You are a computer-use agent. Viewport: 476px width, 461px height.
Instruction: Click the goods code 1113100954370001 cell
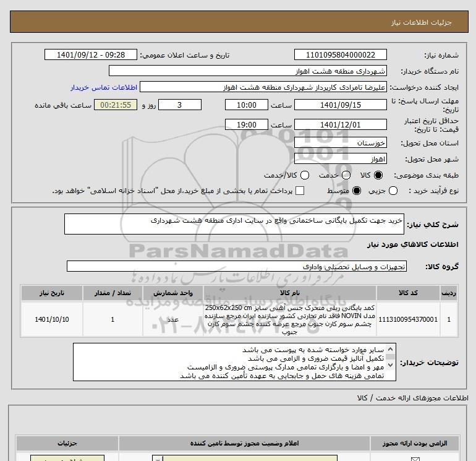click(408, 319)
